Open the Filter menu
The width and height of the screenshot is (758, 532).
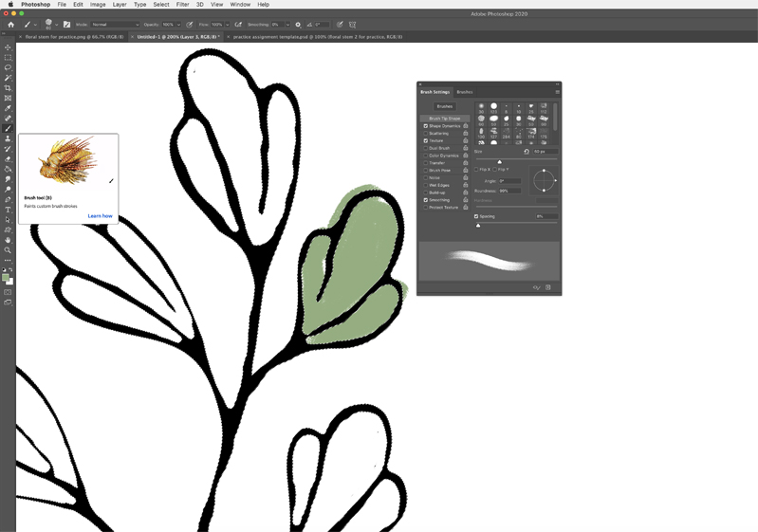[182, 5]
